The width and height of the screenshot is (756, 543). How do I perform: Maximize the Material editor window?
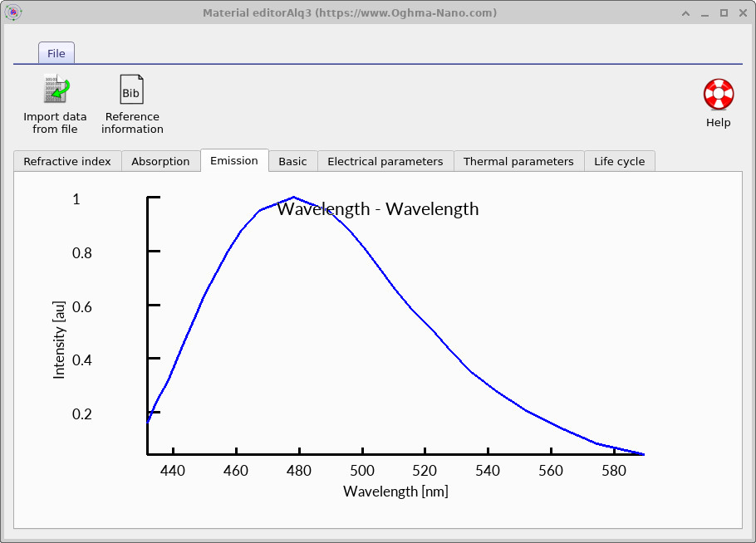[724, 12]
